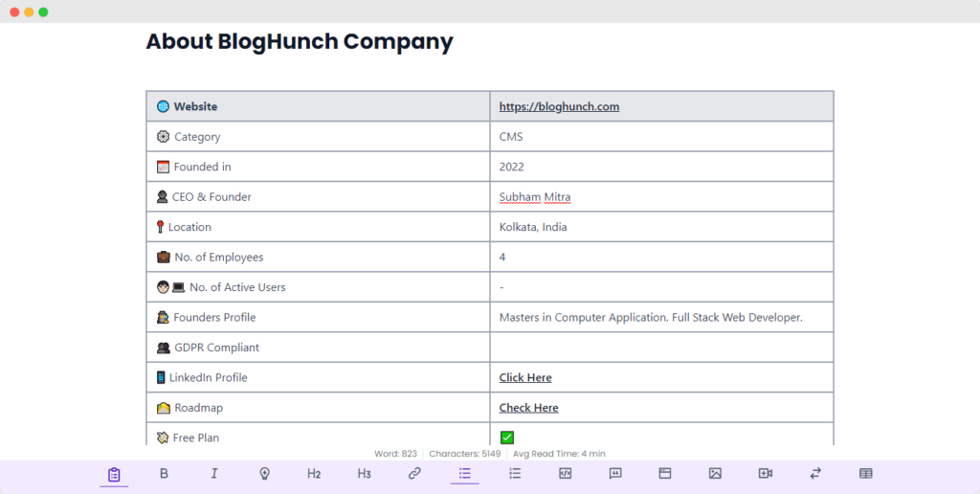Viewport: 980px width, 494px height.
Task: Click the swap arrows icon
Action: point(815,473)
